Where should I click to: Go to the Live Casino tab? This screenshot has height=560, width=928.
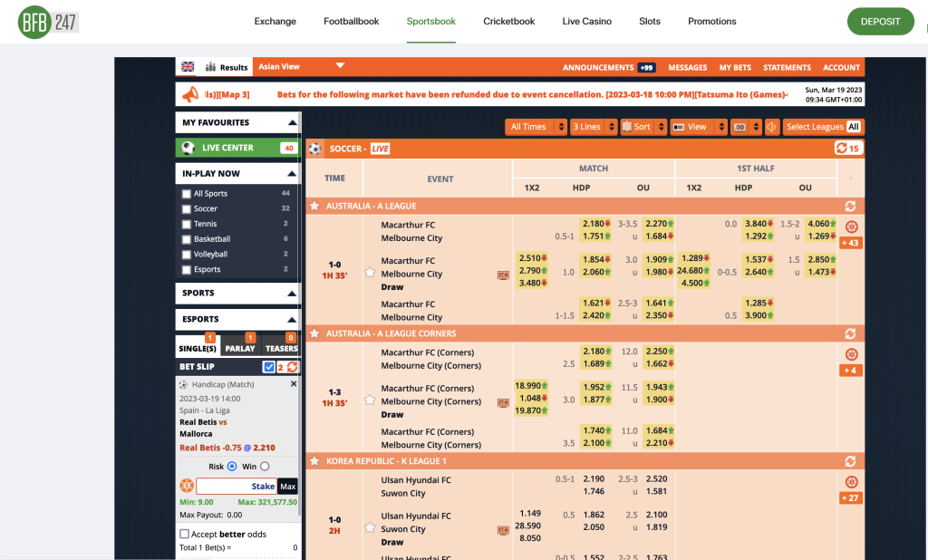pos(586,22)
